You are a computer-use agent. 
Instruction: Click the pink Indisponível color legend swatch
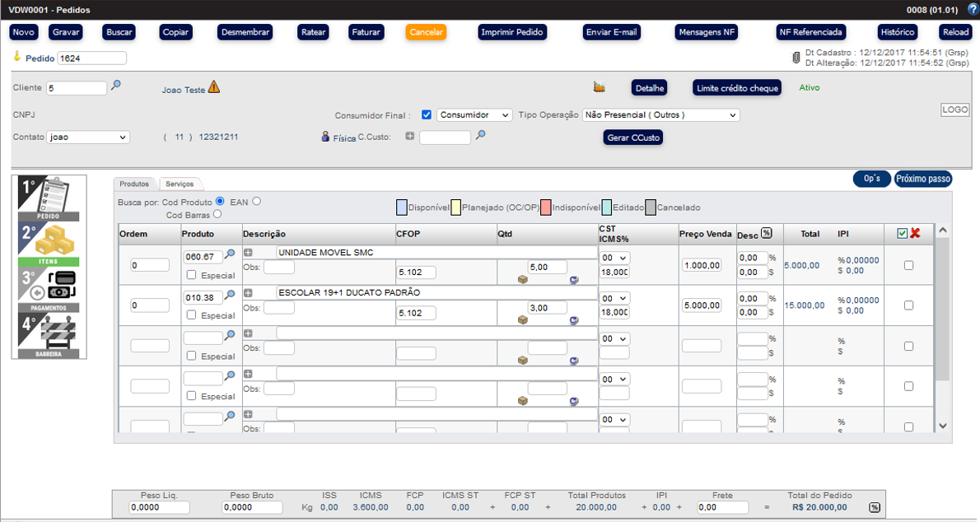pyautogui.click(x=546, y=207)
